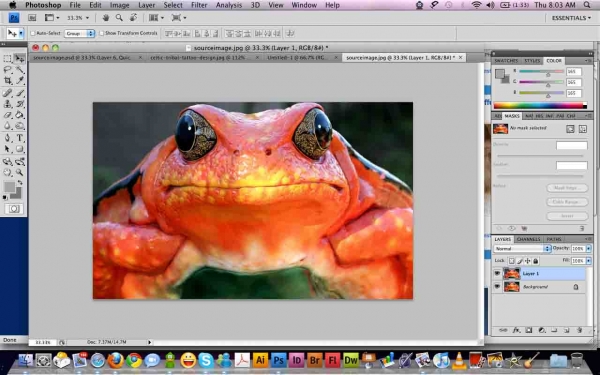The width and height of the screenshot is (600, 375).
Task: Click the R value input field
Action: coord(574,72)
